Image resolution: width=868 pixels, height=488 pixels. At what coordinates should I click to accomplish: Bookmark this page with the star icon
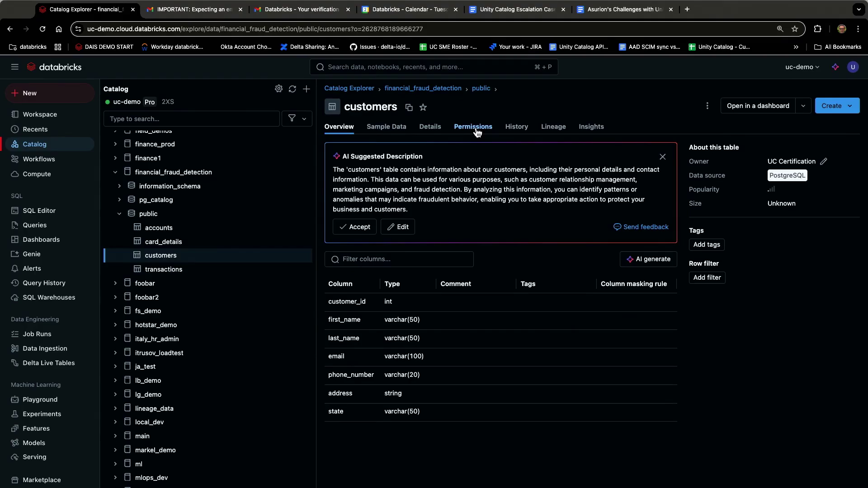click(x=795, y=29)
